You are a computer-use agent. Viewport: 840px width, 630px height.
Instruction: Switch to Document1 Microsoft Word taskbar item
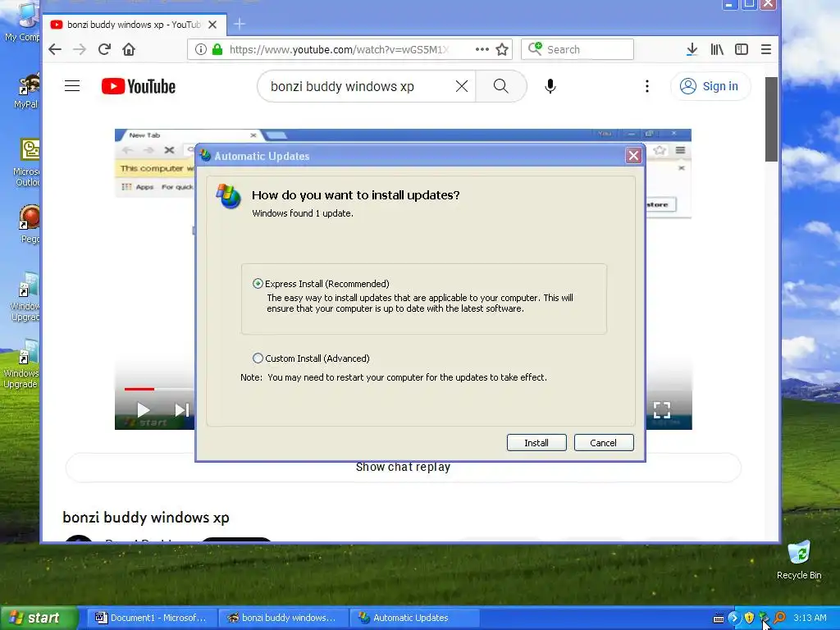[x=152, y=618]
